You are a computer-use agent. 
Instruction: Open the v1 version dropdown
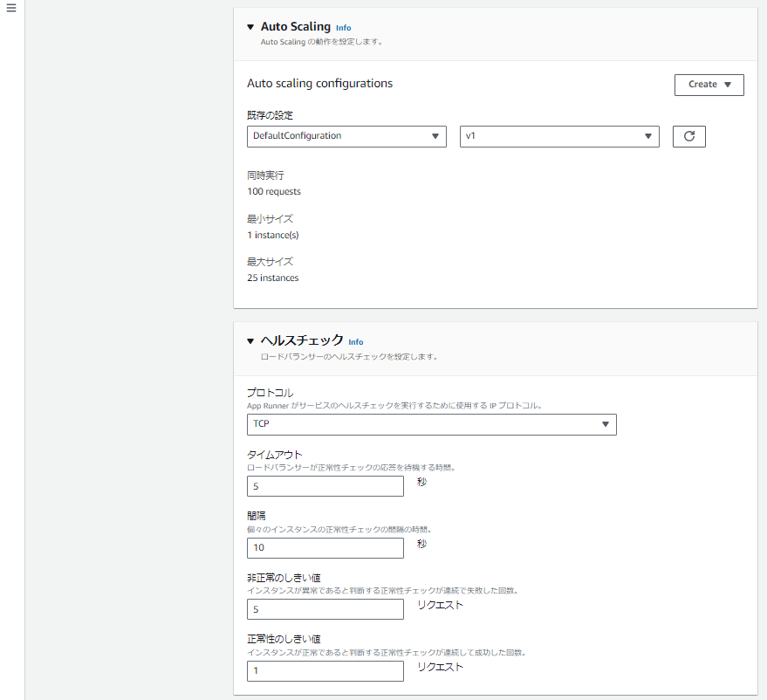[559, 136]
